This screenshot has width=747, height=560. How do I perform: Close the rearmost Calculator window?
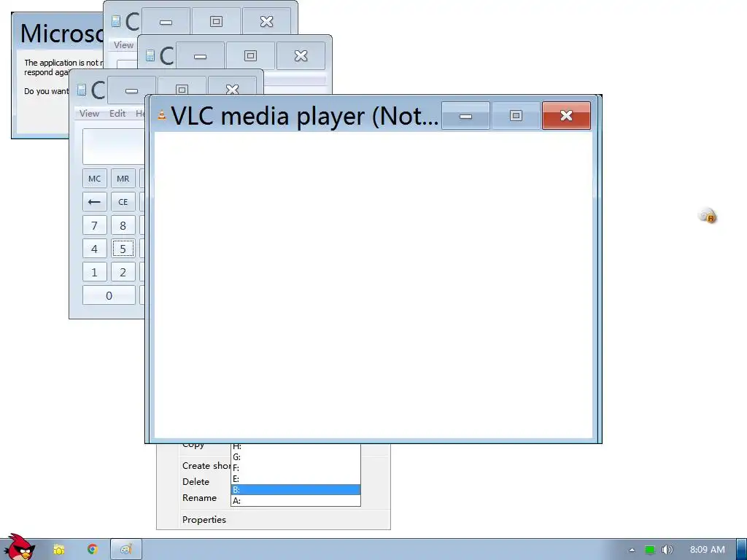266,21
